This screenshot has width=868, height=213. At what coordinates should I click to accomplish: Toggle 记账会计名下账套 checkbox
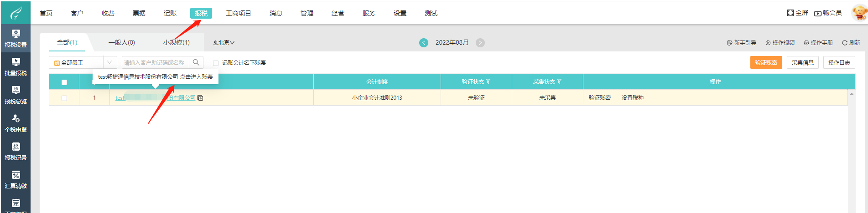coord(216,63)
